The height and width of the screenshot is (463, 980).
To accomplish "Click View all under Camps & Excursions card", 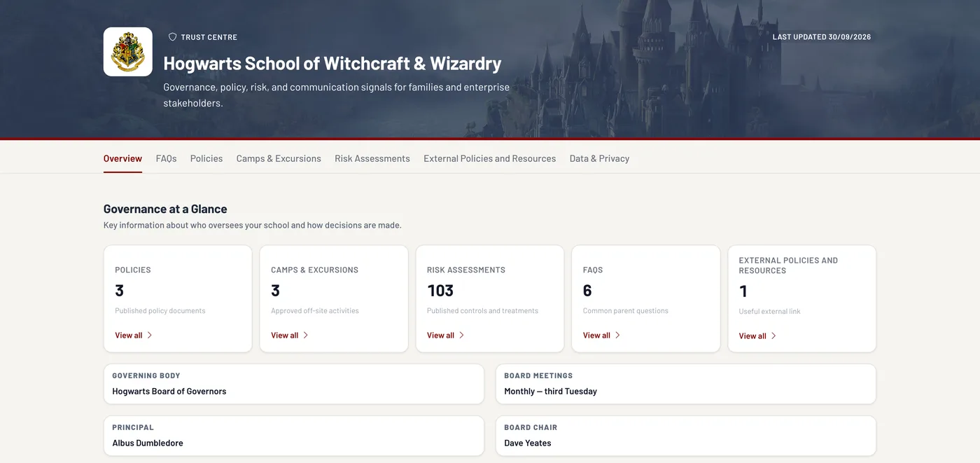I will (x=290, y=336).
